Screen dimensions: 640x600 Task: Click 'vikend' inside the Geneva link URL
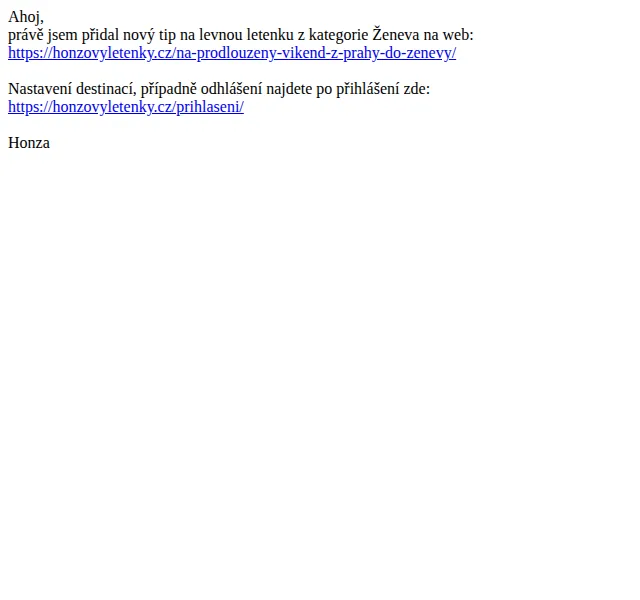click(x=302, y=53)
